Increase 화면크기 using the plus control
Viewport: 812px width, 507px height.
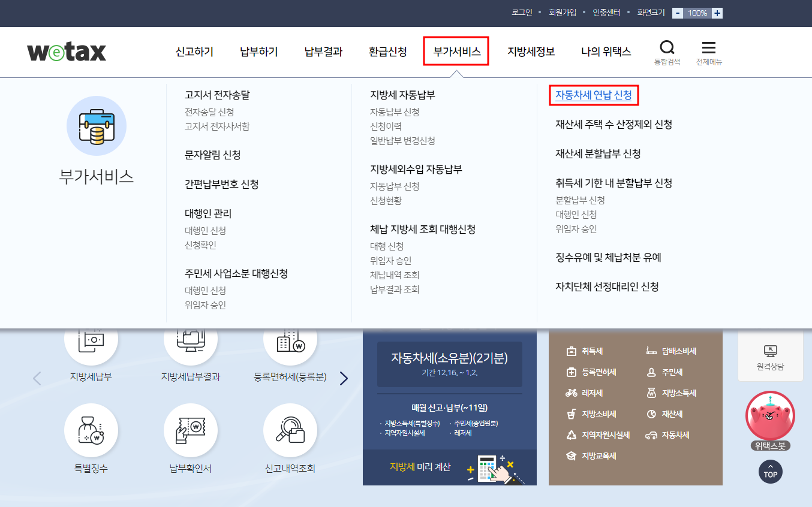[x=717, y=12]
